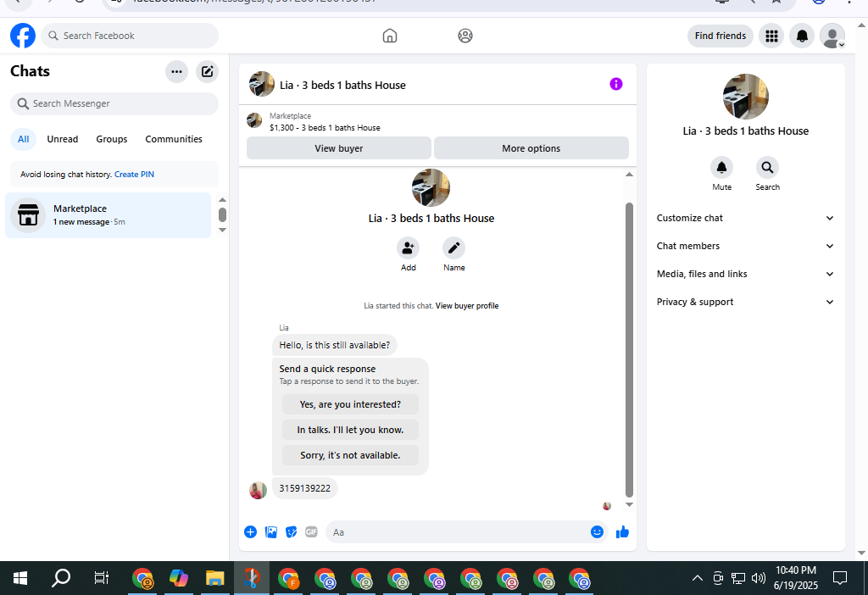Image resolution: width=868 pixels, height=595 pixels.
Task: Expand Privacy & support section
Action: pos(745,302)
